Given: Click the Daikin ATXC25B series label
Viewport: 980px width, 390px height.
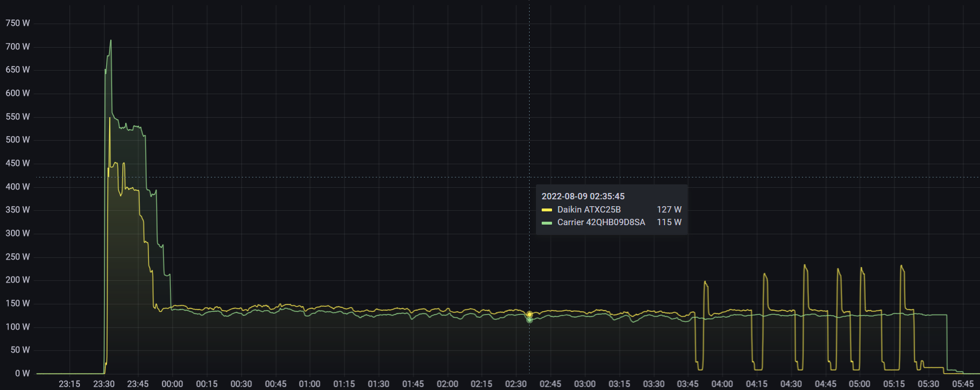Looking at the screenshot, I should 589,210.
